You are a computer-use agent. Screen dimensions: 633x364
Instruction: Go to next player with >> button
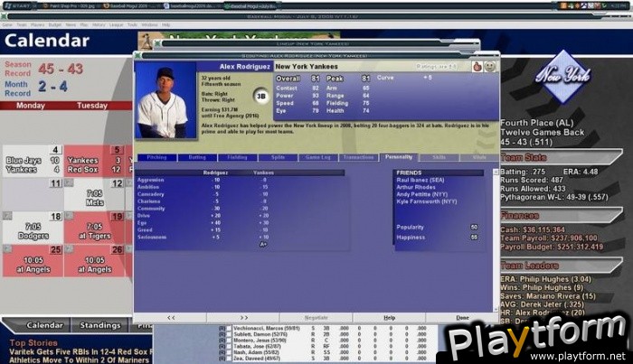tap(243, 318)
